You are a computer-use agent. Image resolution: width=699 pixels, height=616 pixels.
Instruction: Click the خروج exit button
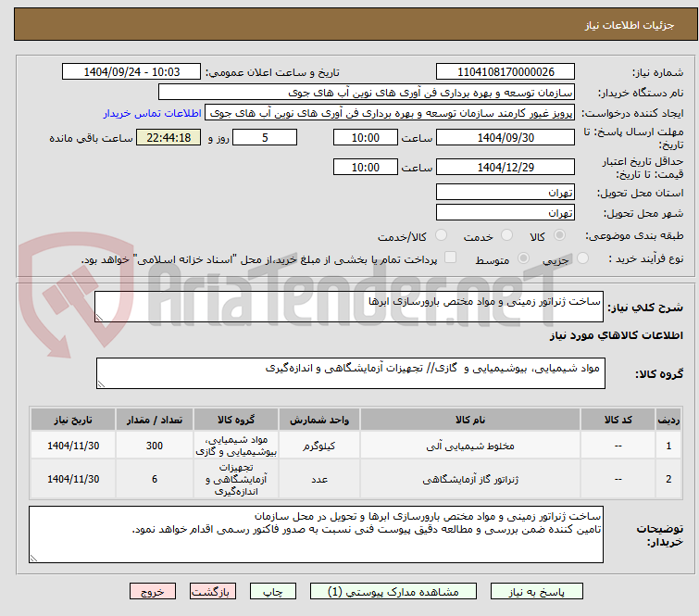[x=153, y=592]
